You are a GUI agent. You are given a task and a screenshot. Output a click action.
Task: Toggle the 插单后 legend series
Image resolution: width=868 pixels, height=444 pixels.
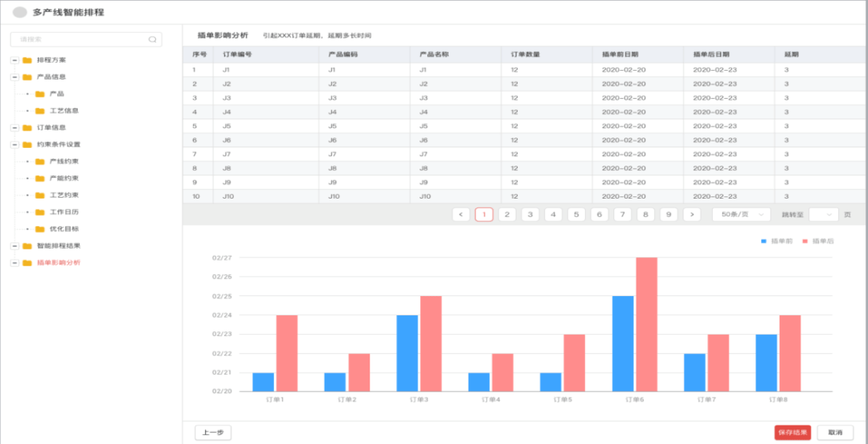pos(817,241)
